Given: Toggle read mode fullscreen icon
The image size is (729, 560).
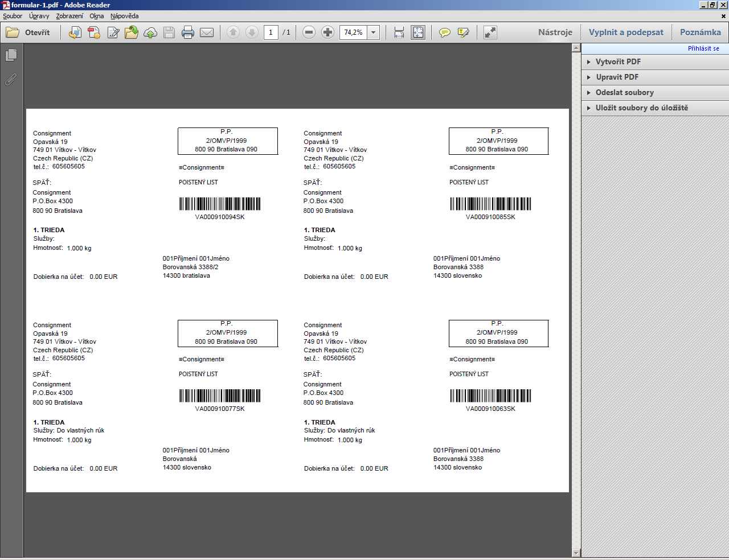Looking at the screenshot, I should [490, 32].
